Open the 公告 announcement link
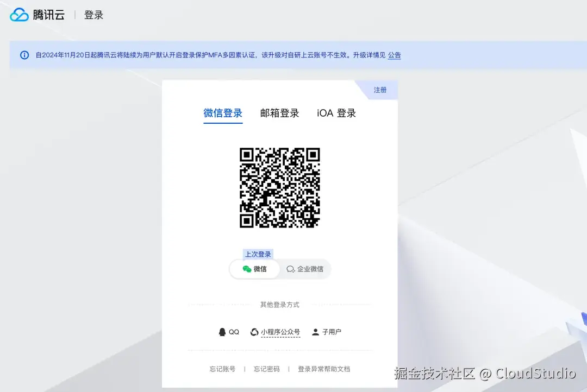The image size is (587, 392). coord(395,55)
